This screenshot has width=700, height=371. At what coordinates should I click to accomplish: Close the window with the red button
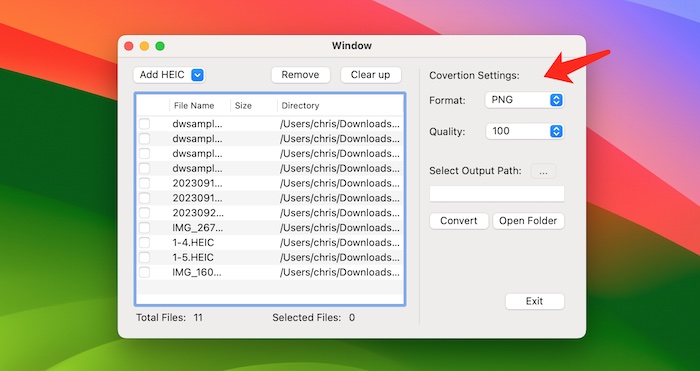point(129,46)
